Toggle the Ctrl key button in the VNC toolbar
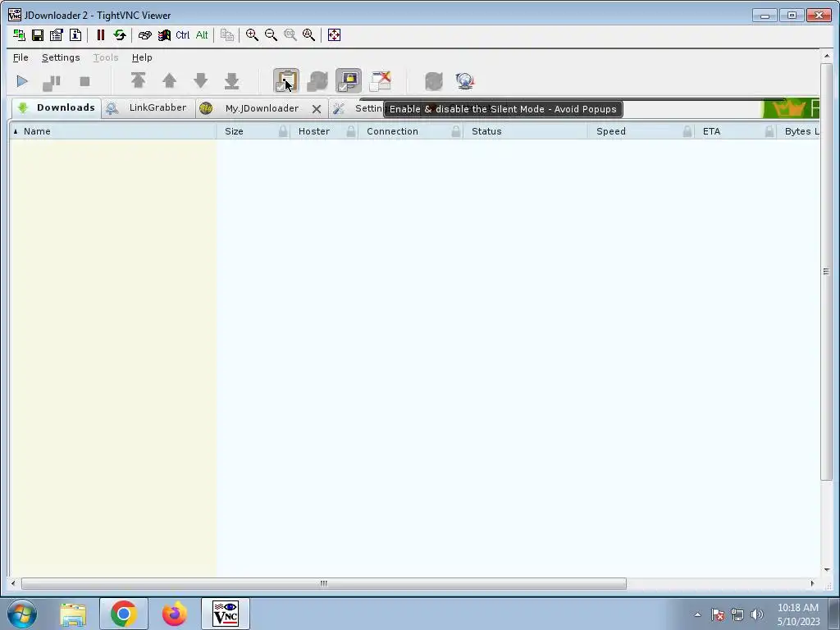This screenshot has height=630, width=840. 183,35
